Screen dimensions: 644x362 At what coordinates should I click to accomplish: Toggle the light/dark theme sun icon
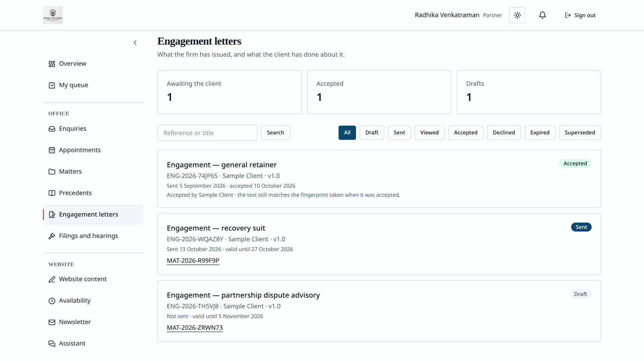517,15
